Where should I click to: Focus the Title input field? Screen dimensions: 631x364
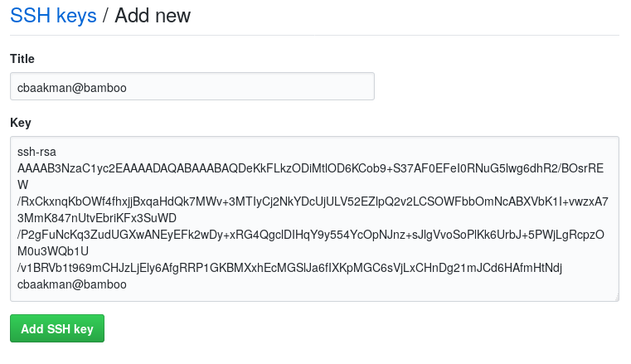192,86
